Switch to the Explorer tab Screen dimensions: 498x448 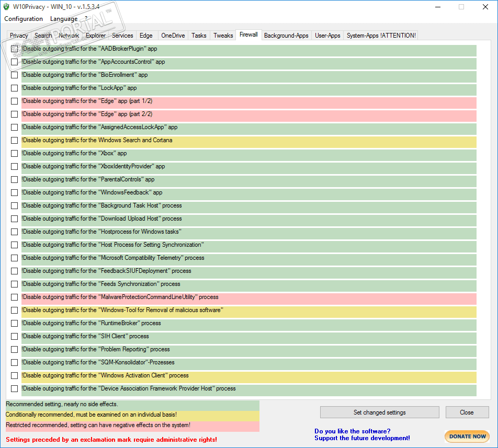[96, 36]
